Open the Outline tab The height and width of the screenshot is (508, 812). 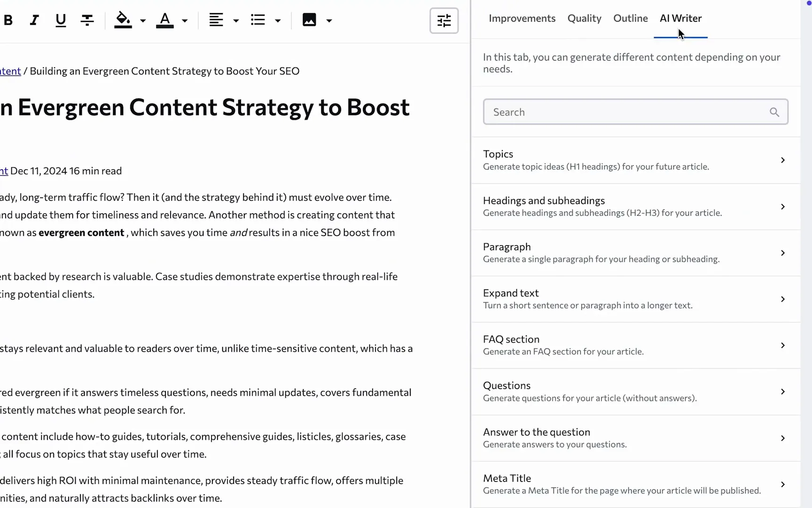(630, 18)
